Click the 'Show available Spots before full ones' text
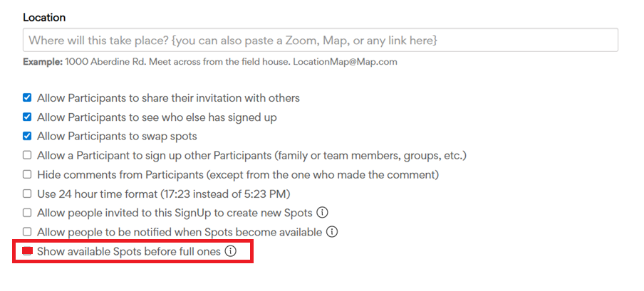This screenshot has width=644, height=291. pos(129,251)
